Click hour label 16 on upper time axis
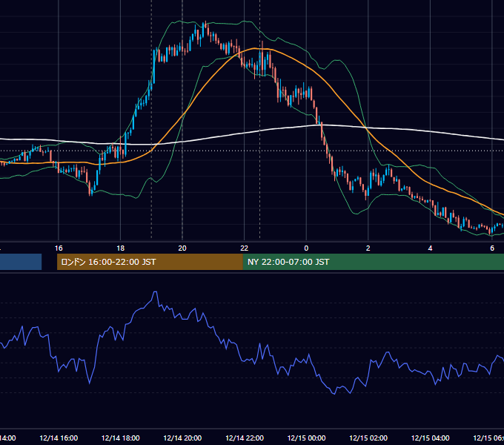Screen dimensions: 504x445 pos(59,248)
